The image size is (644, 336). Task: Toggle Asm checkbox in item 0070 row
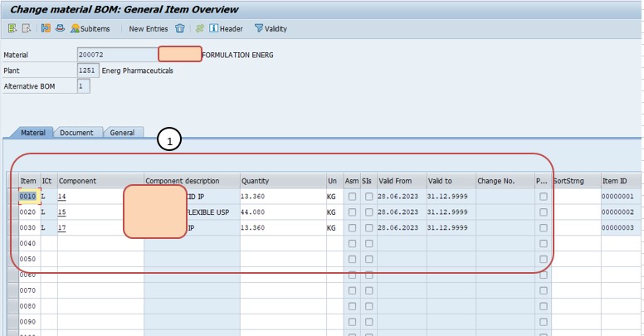click(x=352, y=291)
